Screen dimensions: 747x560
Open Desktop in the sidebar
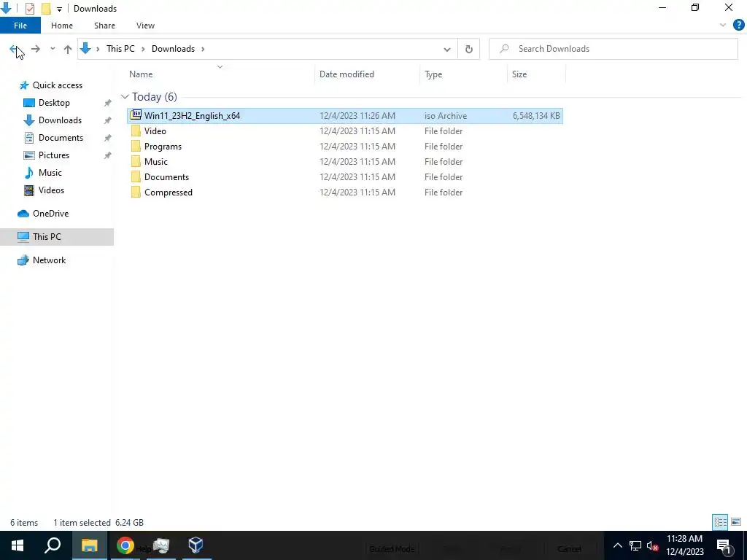(54, 102)
